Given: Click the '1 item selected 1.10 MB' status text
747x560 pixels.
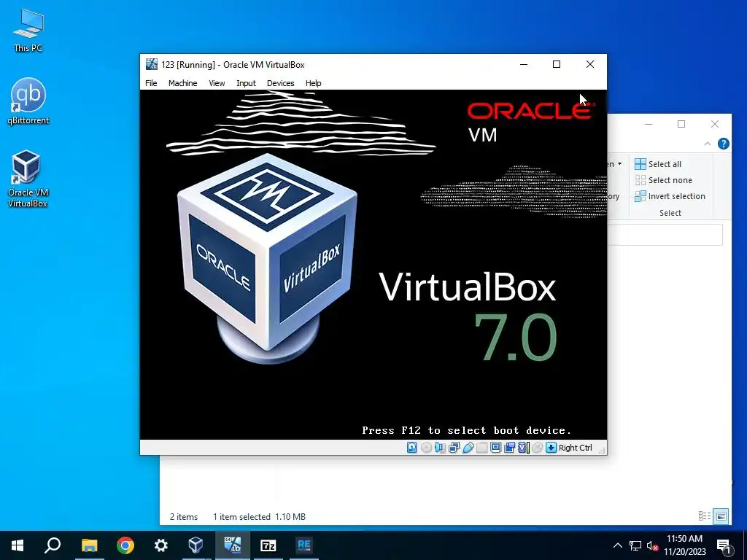Looking at the screenshot, I should click(x=259, y=517).
